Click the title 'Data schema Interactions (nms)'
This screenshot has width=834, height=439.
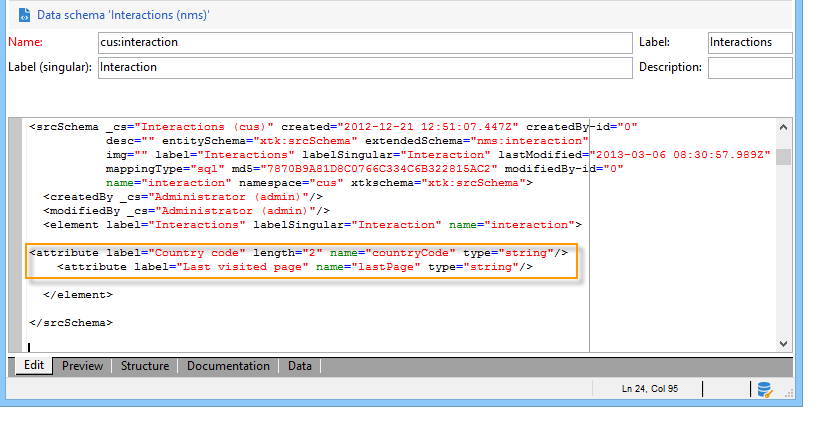point(123,15)
